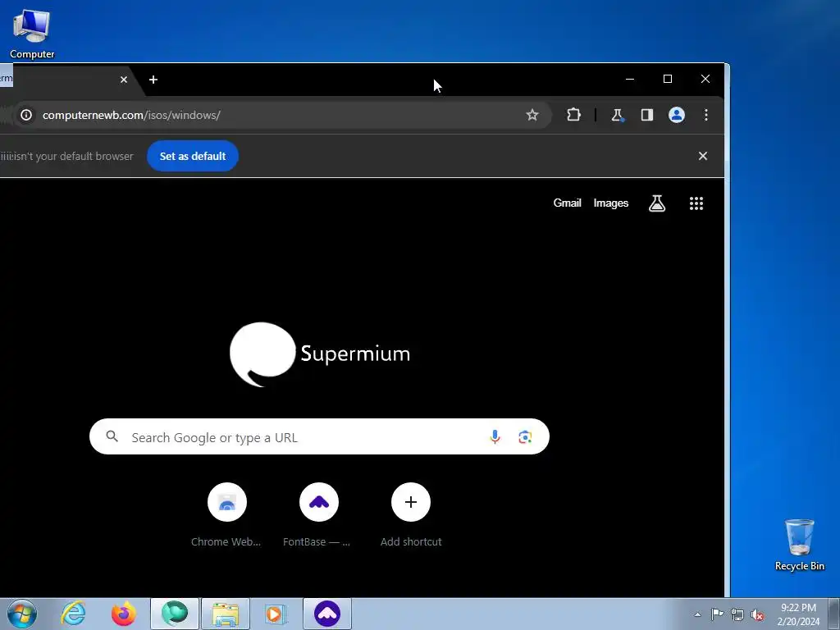Show hidden tray icons arrow
This screenshot has height=630, width=840.
pyautogui.click(x=697, y=614)
